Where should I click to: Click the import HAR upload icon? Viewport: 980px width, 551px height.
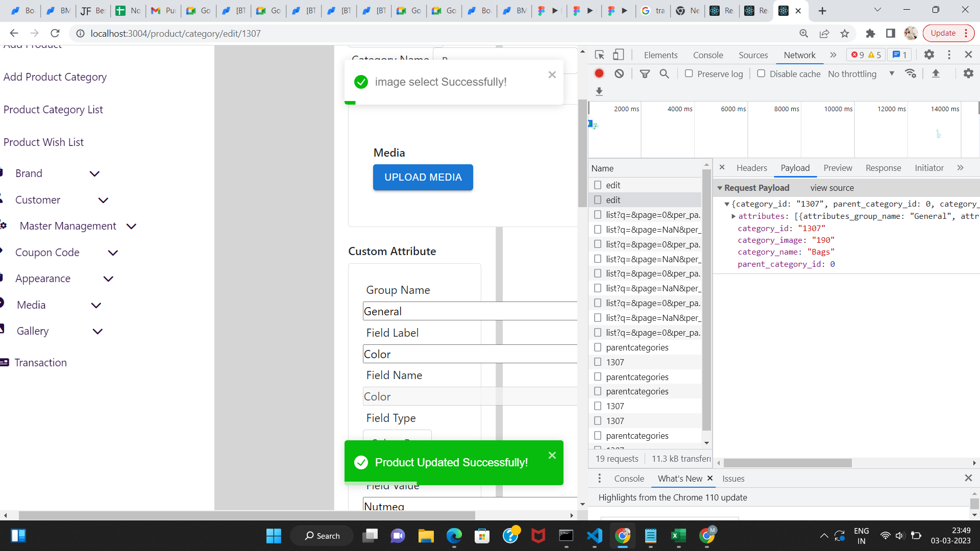936,73
